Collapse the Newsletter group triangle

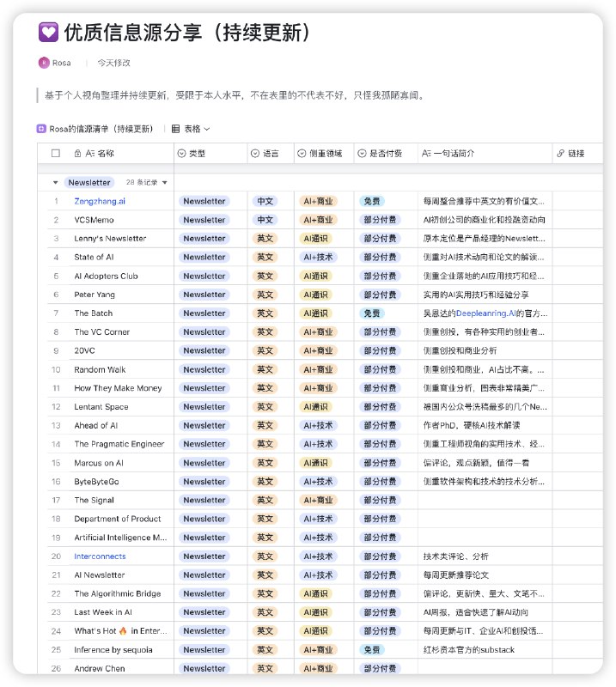pos(55,183)
